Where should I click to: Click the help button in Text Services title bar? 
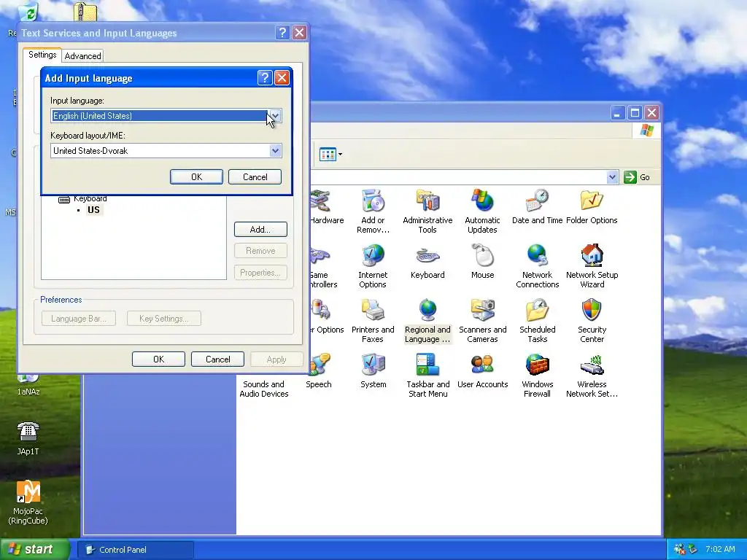(282, 32)
